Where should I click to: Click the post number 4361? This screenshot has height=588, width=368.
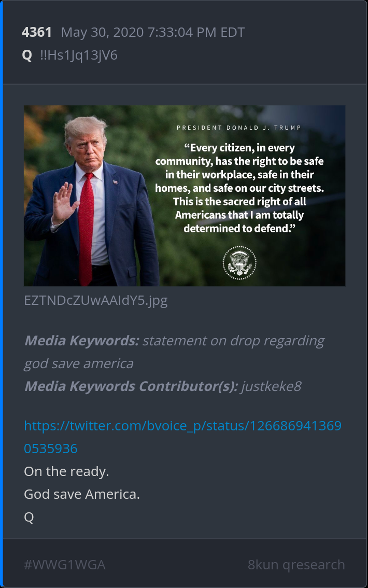(36, 32)
